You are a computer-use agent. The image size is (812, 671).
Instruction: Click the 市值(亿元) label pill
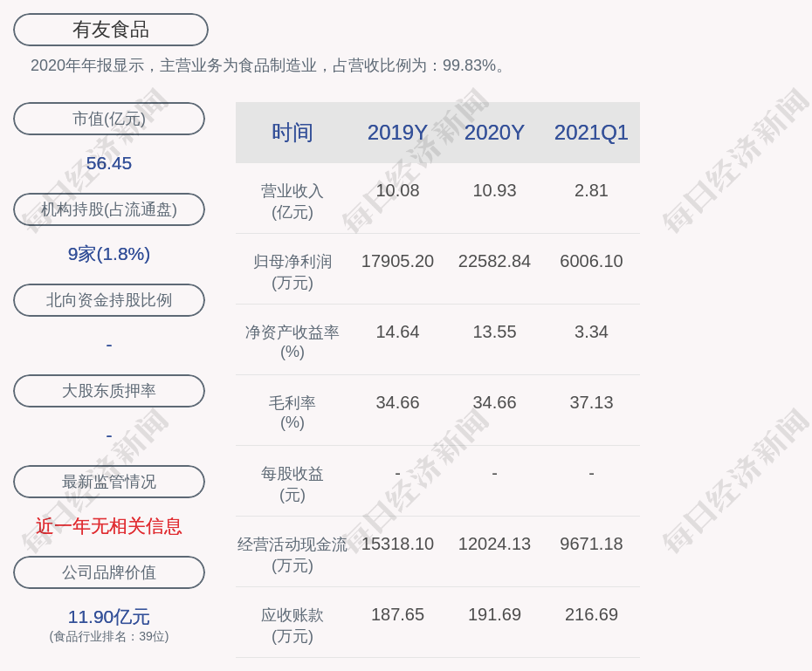109,119
